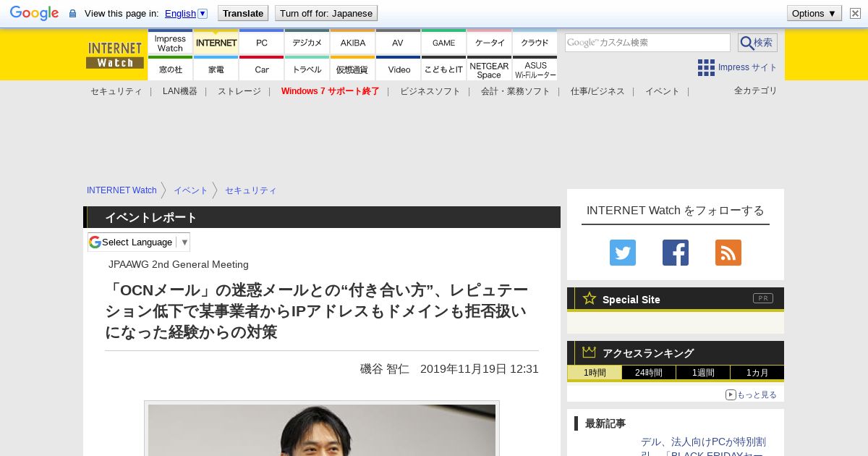The height and width of the screenshot is (456, 868).
Task: Click the article author photo
Action: tap(322, 430)
